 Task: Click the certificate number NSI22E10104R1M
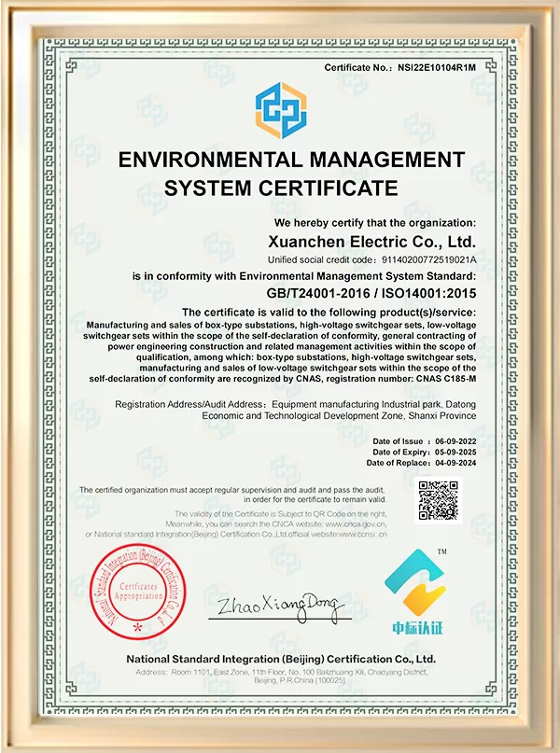pos(437,68)
